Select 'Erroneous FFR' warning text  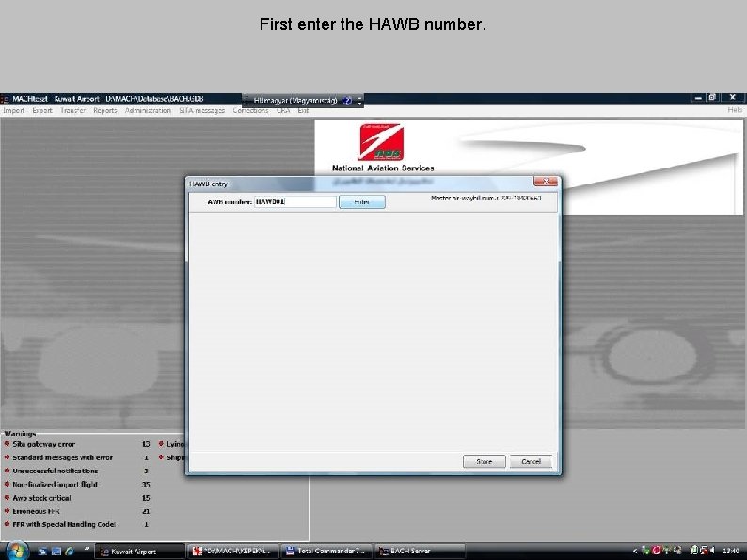(x=36, y=511)
